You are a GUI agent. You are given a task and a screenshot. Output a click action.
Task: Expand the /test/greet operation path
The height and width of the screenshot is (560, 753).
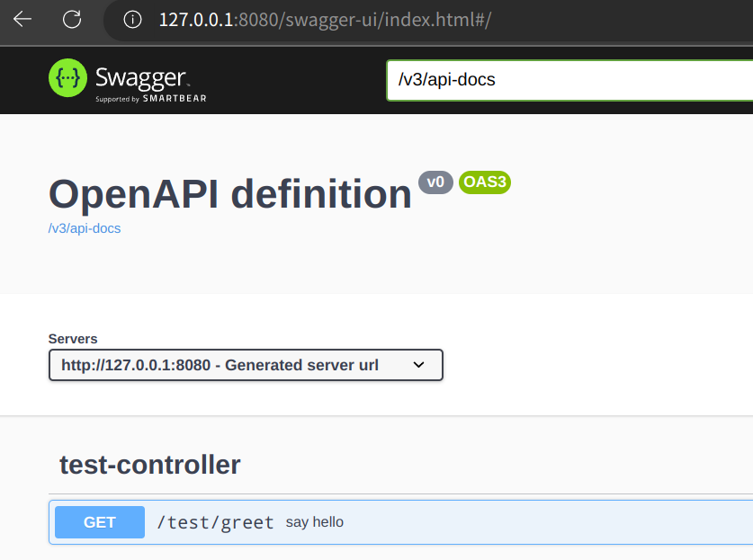pyautogui.click(x=215, y=522)
